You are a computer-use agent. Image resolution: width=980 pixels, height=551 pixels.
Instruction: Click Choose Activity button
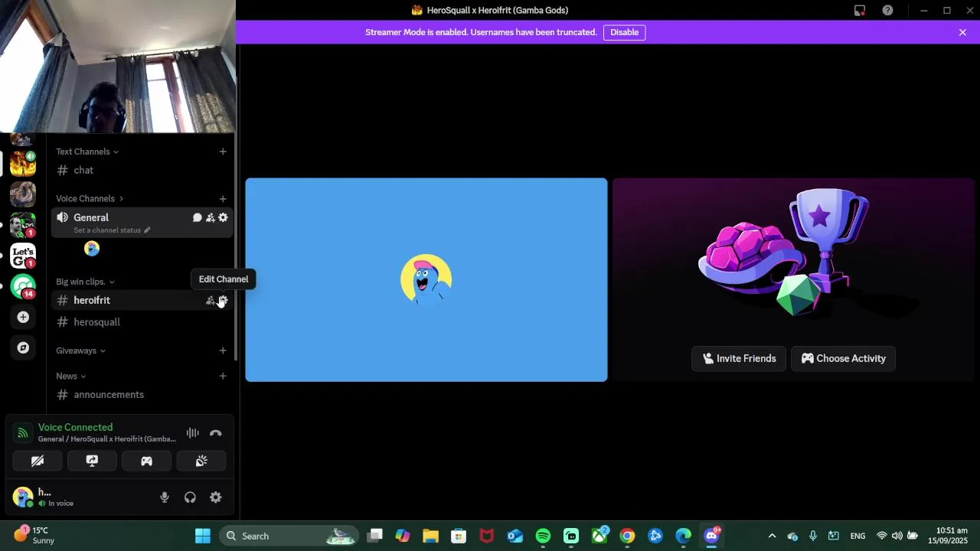click(843, 358)
